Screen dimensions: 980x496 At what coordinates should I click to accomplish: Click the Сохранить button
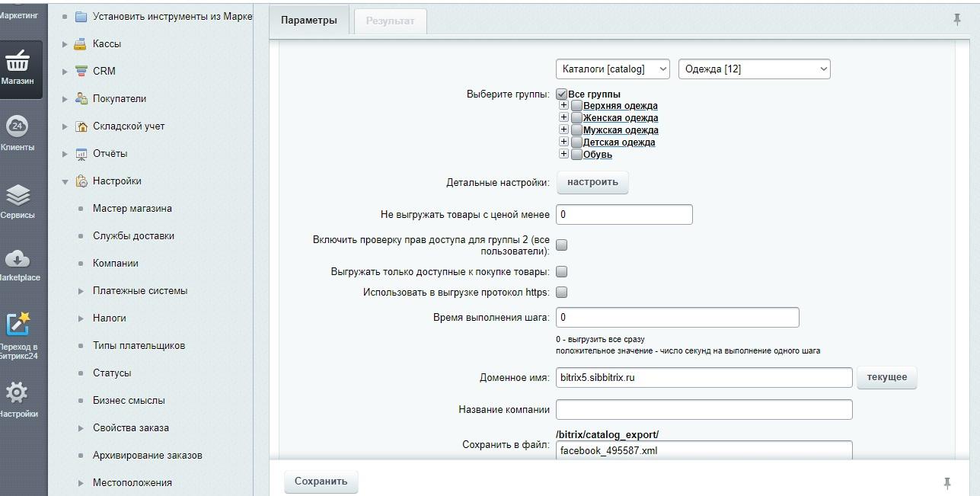(321, 482)
